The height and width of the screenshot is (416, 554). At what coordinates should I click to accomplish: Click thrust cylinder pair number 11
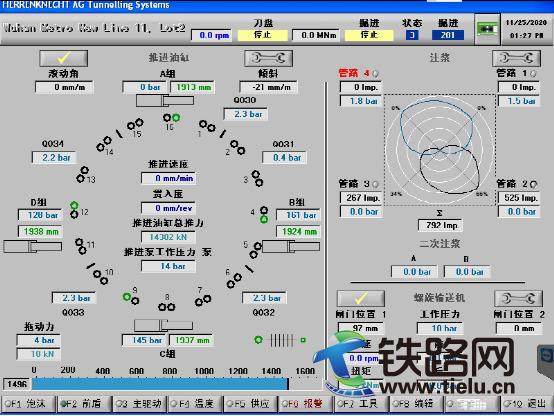81,246
